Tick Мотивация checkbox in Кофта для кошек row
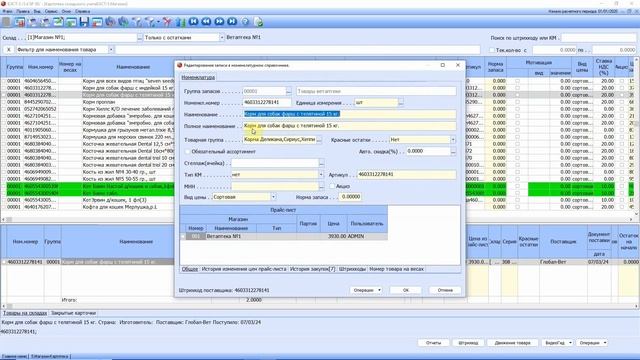The width and height of the screenshot is (640, 360). point(518,207)
